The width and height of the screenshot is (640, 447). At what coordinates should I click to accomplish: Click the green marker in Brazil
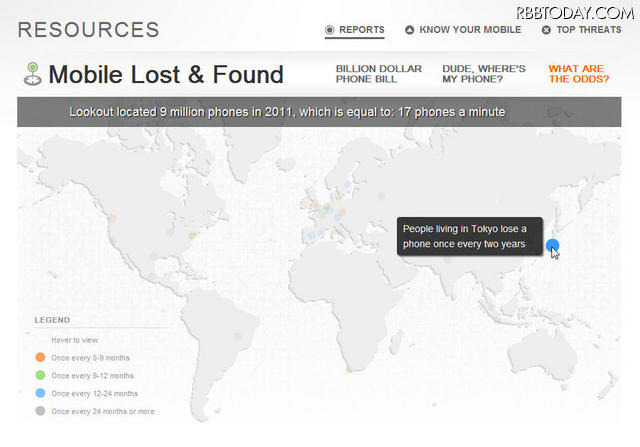click(x=238, y=336)
